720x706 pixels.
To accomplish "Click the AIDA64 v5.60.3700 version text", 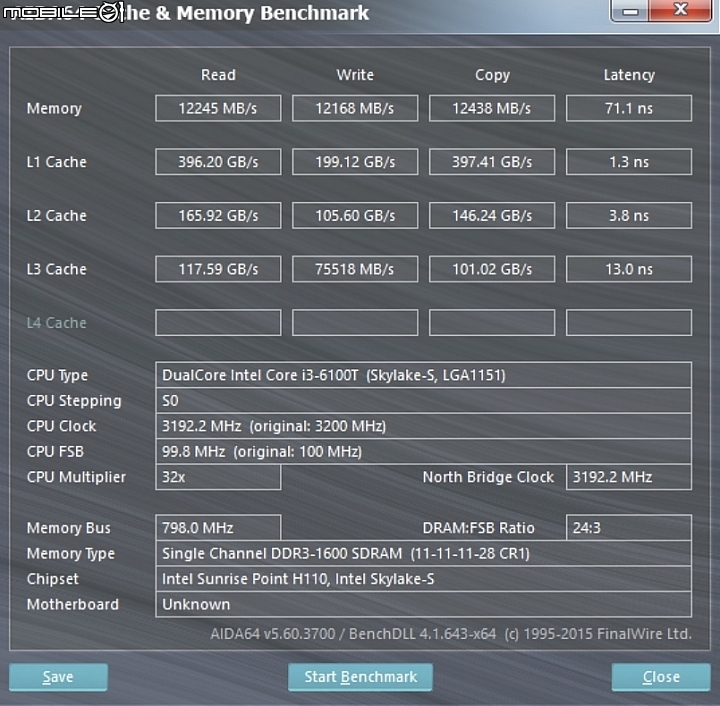I will tap(451, 634).
